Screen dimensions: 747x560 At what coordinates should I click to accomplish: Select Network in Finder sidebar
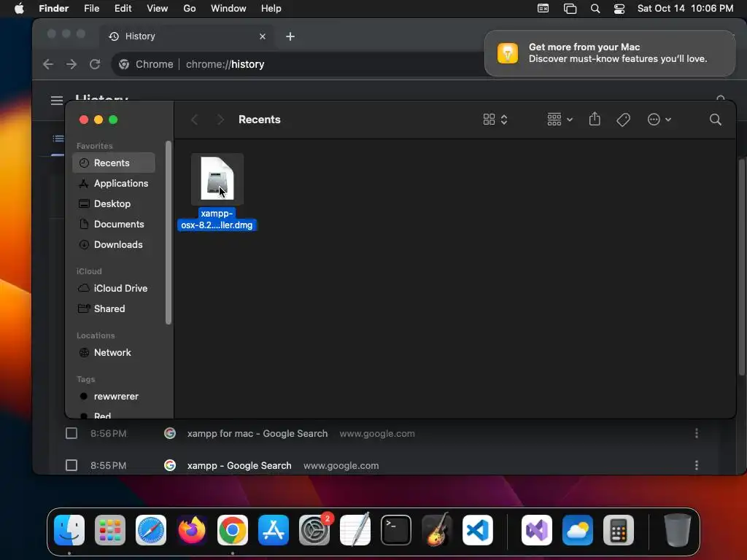point(114,353)
